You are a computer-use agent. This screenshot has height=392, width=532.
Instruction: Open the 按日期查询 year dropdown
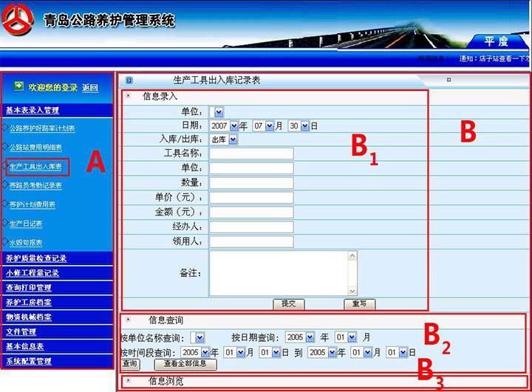[x=300, y=337]
